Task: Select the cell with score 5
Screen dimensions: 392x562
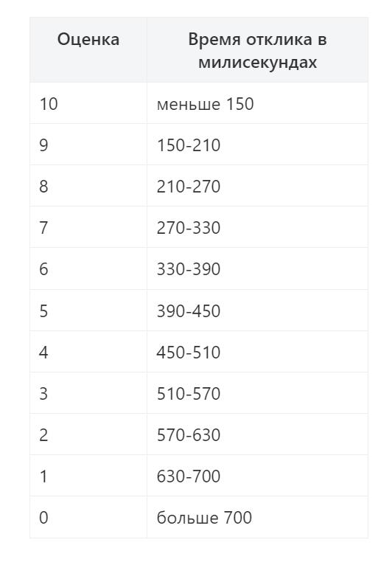Action: coord(88,310)
